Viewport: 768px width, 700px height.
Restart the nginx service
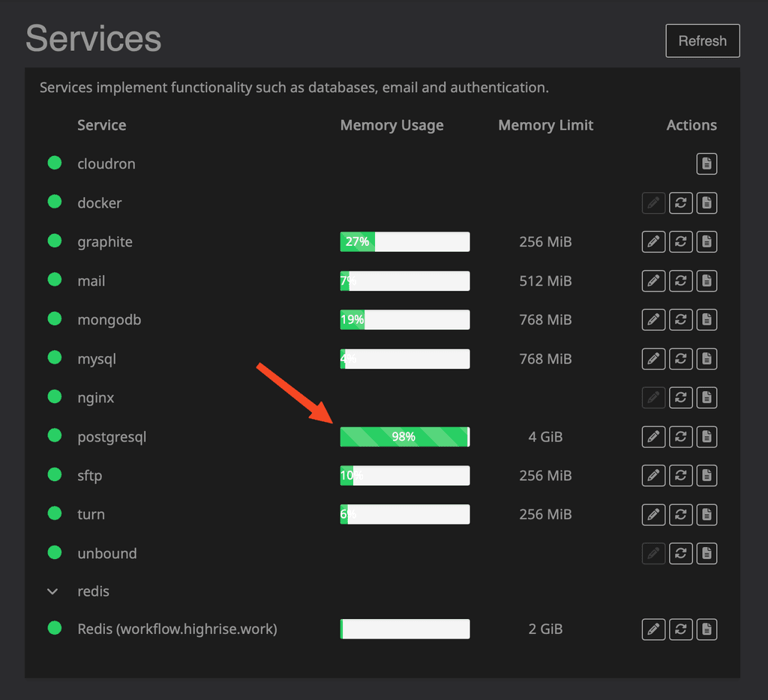pyautogui.click(x=680, y=397)
